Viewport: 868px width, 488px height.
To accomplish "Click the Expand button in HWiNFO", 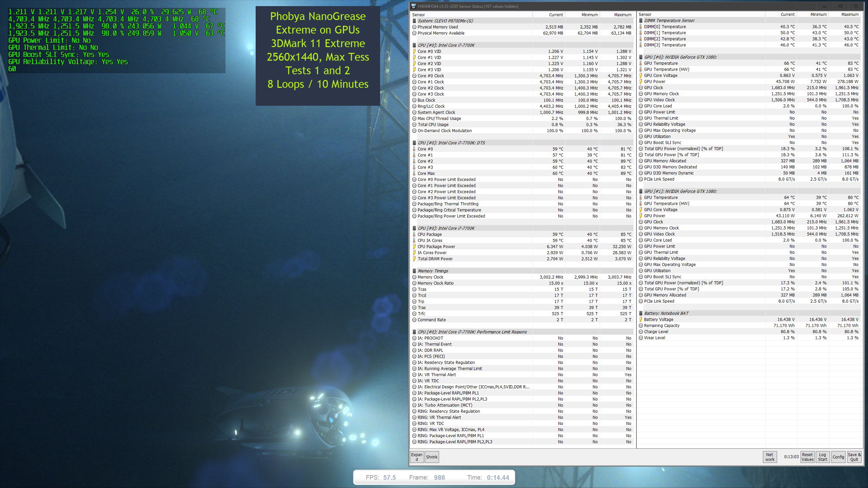I will 417,457.
